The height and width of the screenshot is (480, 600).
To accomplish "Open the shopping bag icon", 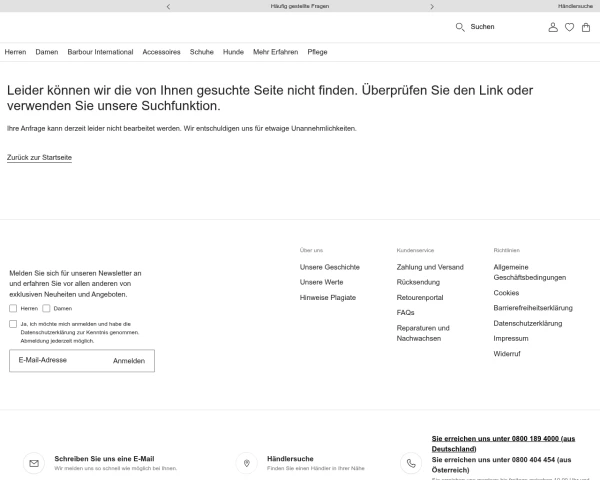I will click(586, 27).
